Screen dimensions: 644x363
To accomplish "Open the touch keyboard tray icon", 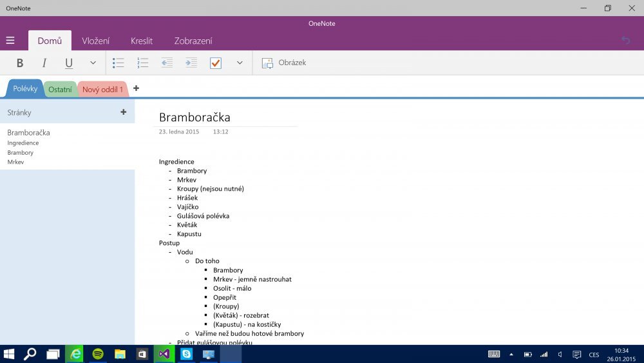I will (x=494, y=355).
